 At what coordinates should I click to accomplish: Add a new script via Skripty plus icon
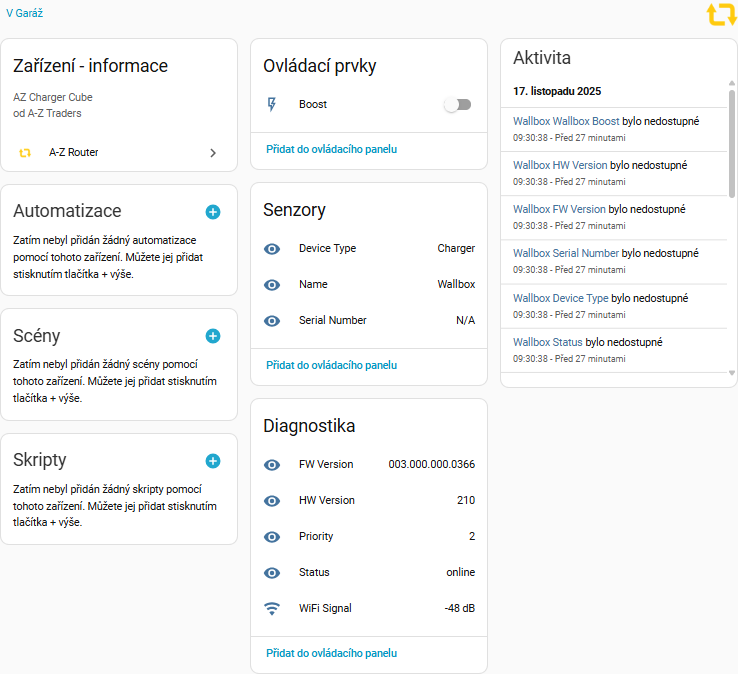coord(212,461)
